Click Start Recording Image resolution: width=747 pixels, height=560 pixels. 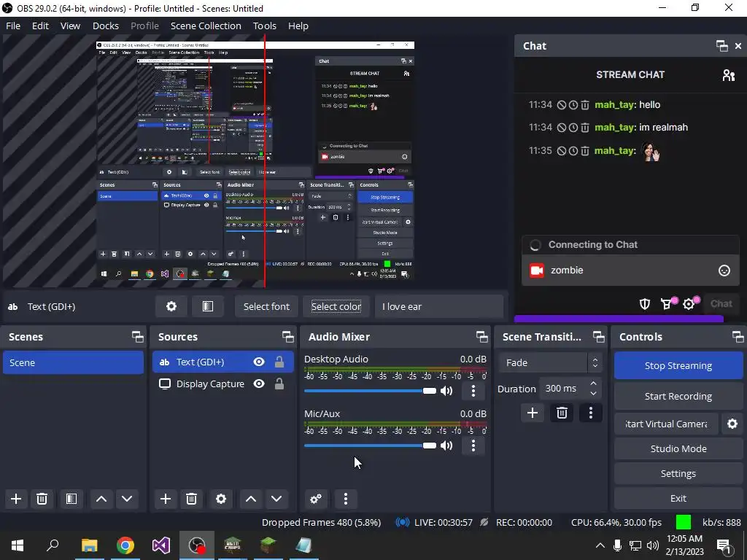tap(678, 396)
